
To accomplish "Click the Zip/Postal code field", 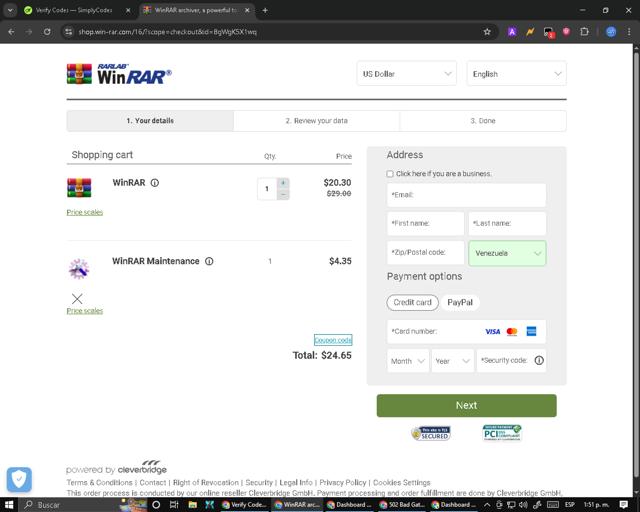I will (425, 253).
